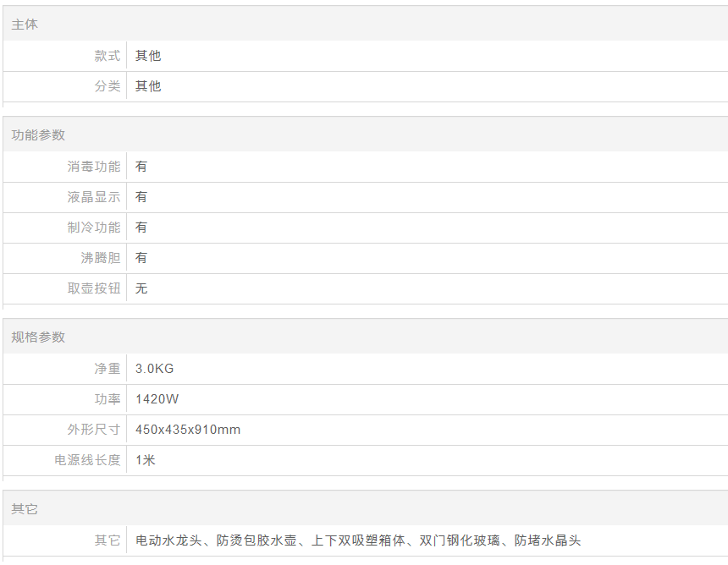728x565 pixels.
Task: Click the 无 value beside 取壶按钮
Action: pyautogui.click(x=141, y=288)
